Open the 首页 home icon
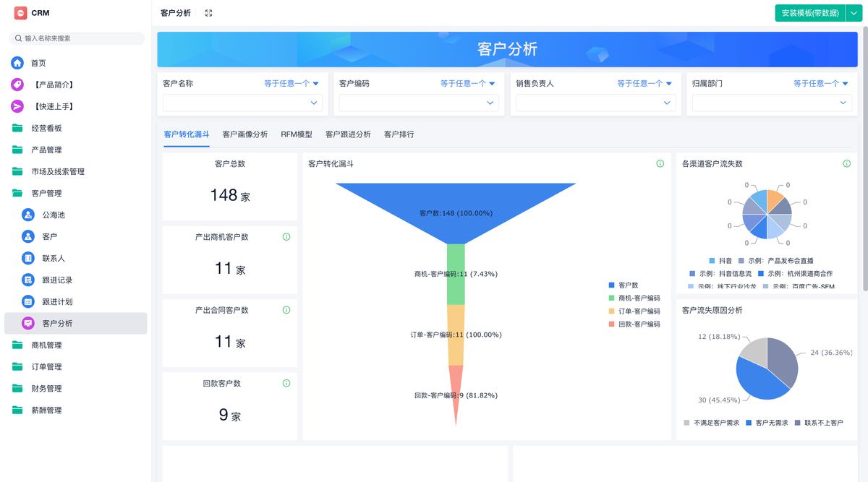This screenshot has height=482, width=868. [17, 63]
